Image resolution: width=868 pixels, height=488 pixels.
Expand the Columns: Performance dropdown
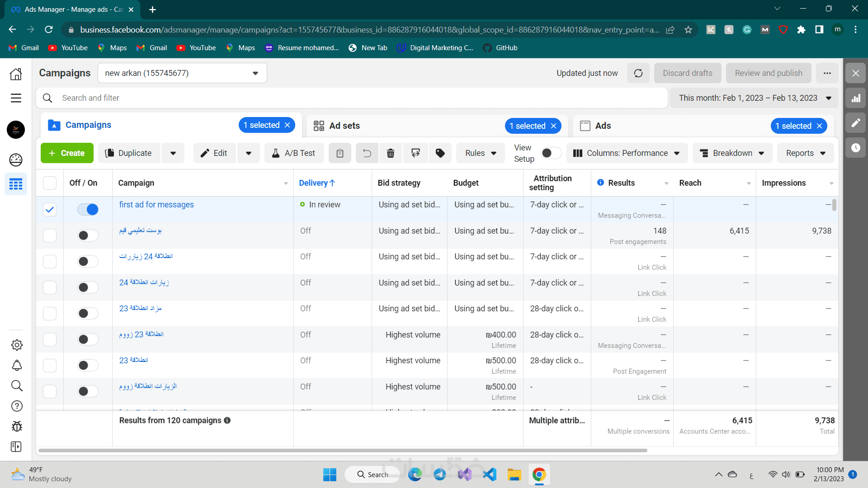(626, 153)
